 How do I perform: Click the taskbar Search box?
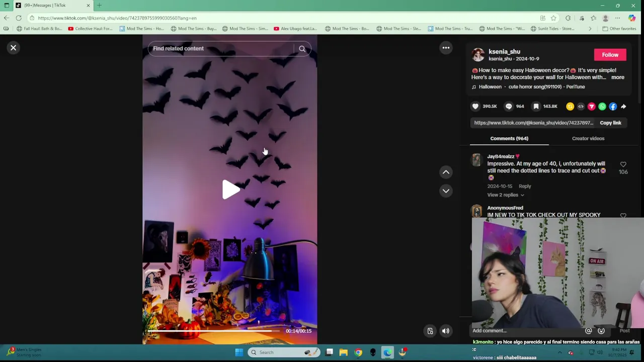[x=284, y=352]
